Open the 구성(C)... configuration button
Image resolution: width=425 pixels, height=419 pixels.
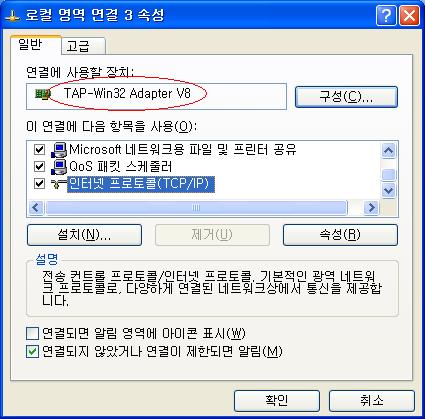coord(346,97)
